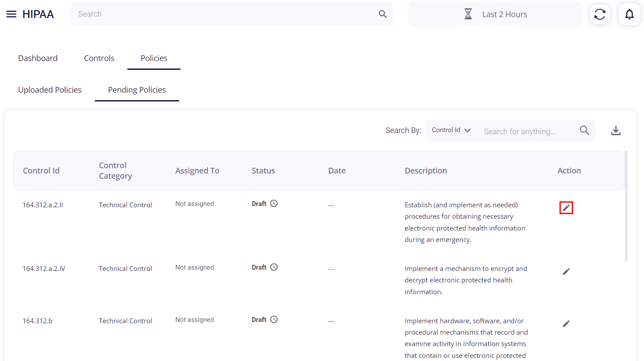
Task: Open the Control Id search-by dropdown
Action: coord(451,130)
